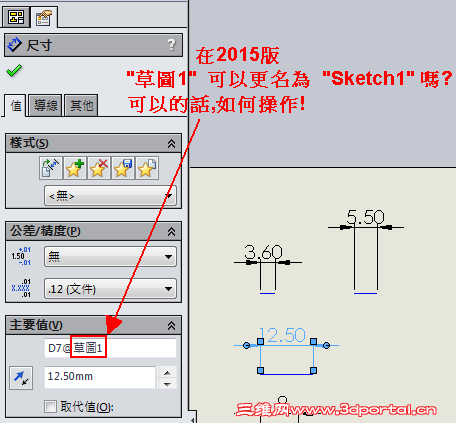Switch to the 導線 tab
Image resolution: width=456 pixels, height=423 pixels.
point(46,106)
